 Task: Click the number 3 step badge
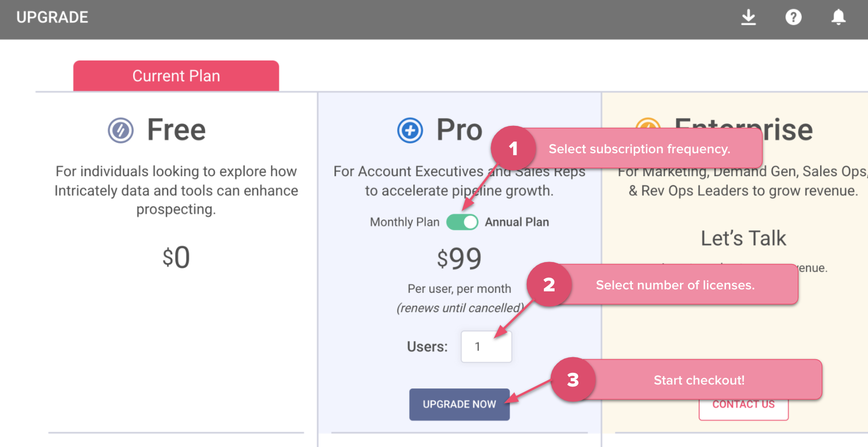pyautogui.click(x=573, y=380)
